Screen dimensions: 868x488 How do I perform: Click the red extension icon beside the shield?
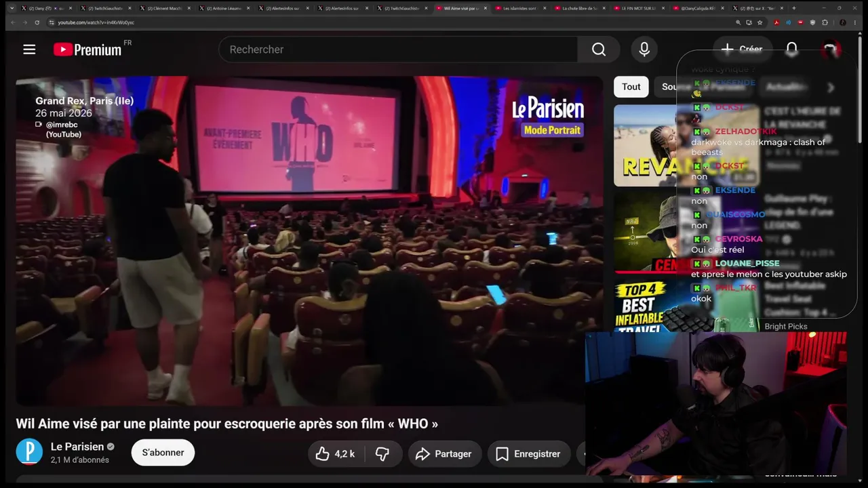tap(801, 22)
